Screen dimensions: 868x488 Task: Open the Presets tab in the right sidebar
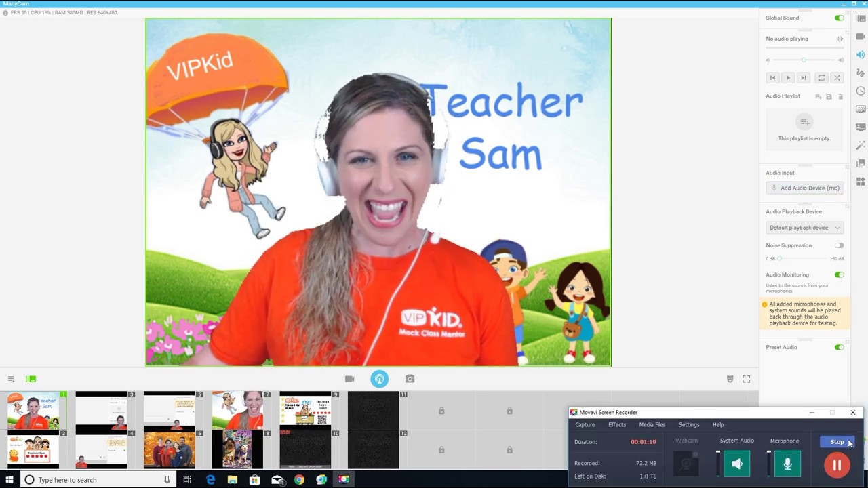(861, 18)
